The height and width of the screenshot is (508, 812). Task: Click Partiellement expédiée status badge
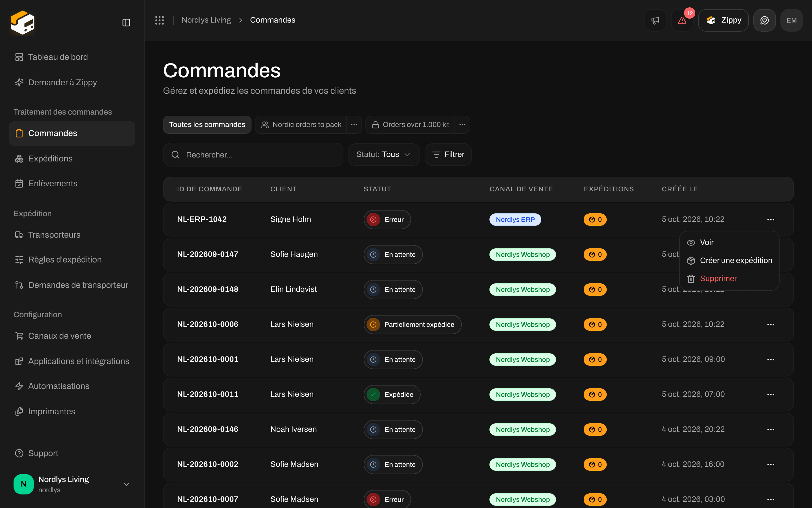point(412,325)
